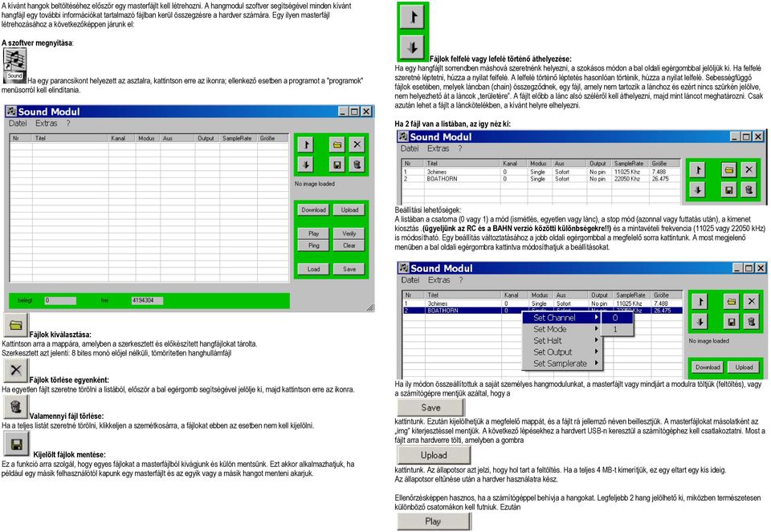
Task: Click the large Upload button in the document text
Action: click(x=434, y=455)
